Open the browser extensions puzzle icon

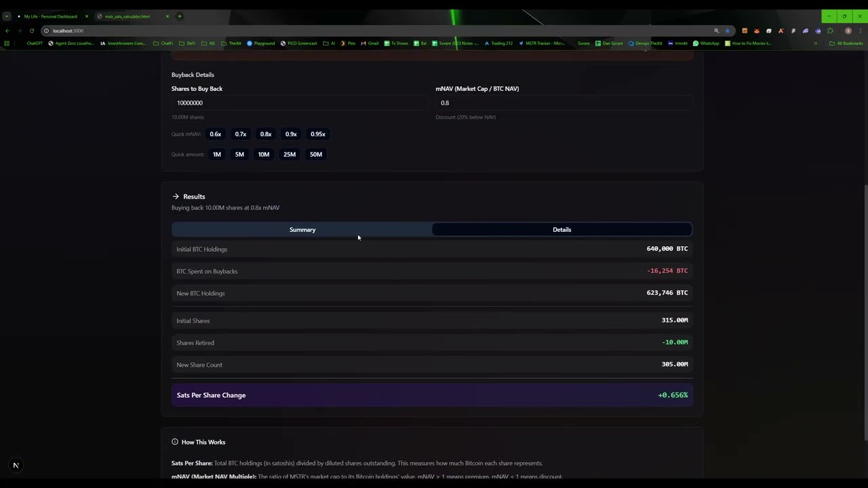830,30
